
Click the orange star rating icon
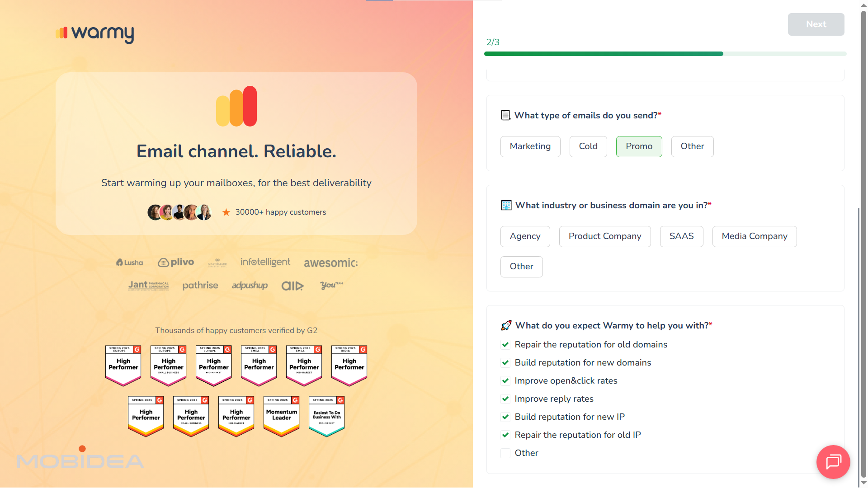coord(226,212)
